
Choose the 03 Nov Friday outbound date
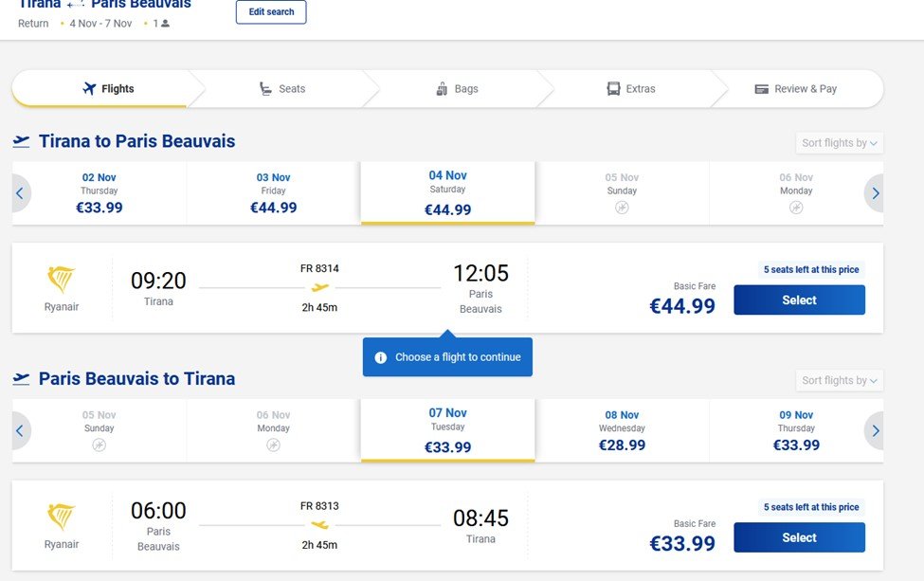point(273,193)
